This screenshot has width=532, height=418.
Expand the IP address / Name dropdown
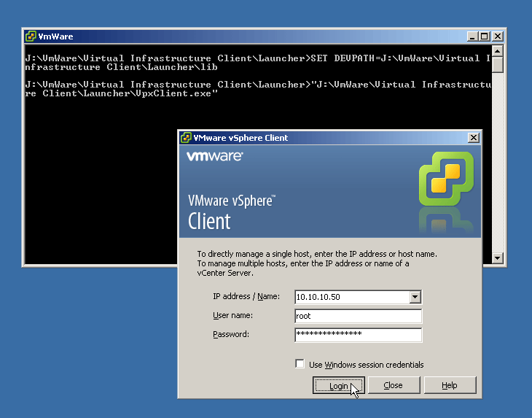[x=415, y=297]
